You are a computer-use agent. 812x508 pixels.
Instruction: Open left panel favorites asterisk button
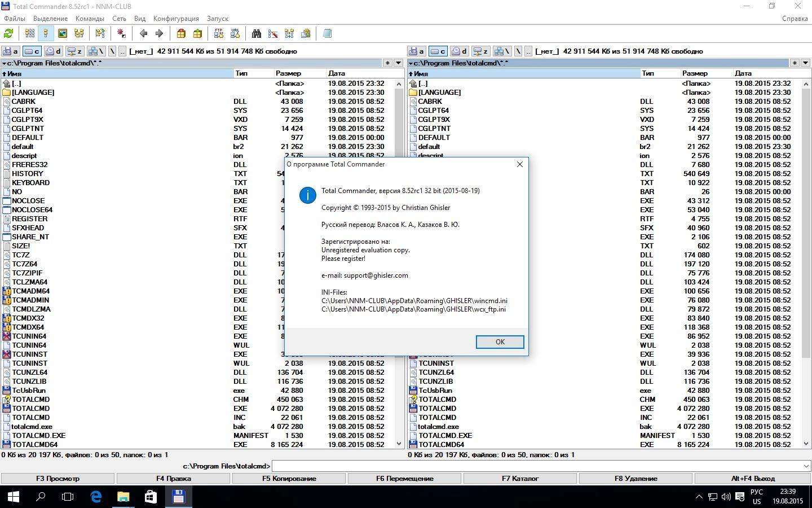tap(387, 63)
